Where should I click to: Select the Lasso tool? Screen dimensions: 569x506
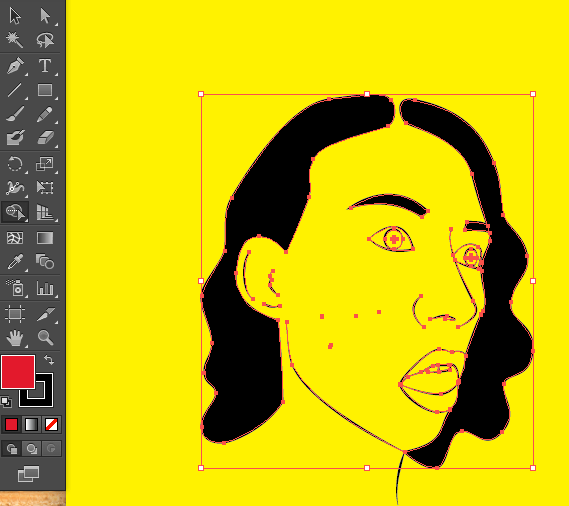tap(45, 40)
